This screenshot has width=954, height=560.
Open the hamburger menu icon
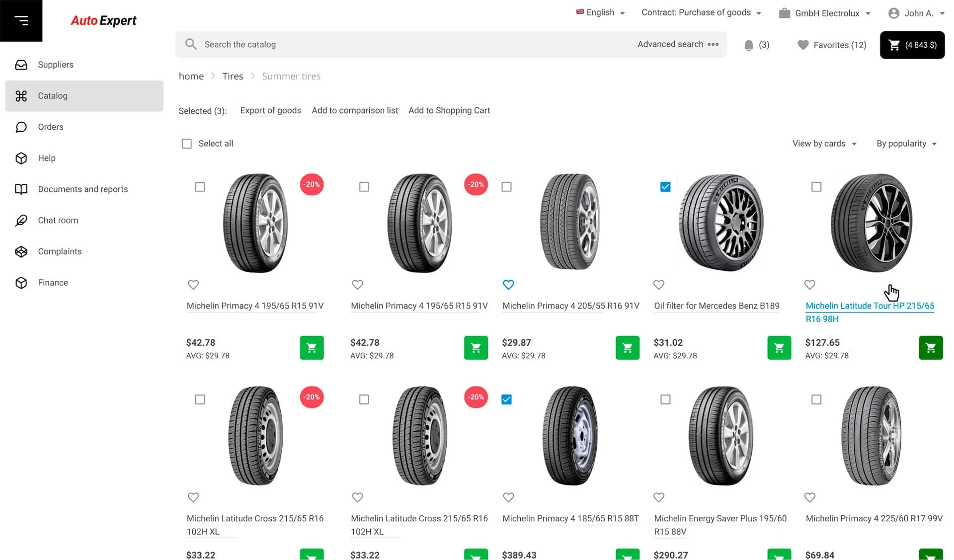coord(21,20)
